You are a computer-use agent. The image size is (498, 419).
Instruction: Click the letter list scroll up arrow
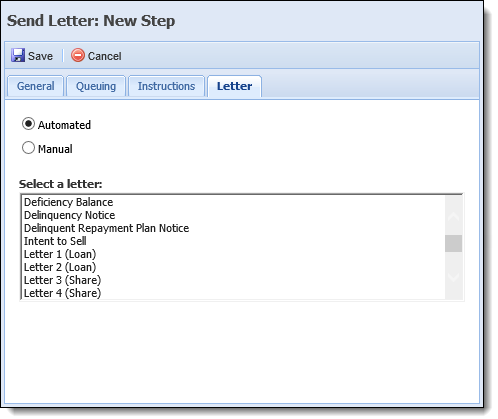[x=453, y=217]
